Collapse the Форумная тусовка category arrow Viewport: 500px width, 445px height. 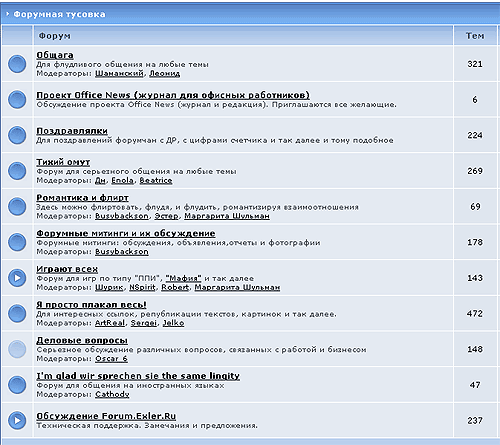[7, 14]
